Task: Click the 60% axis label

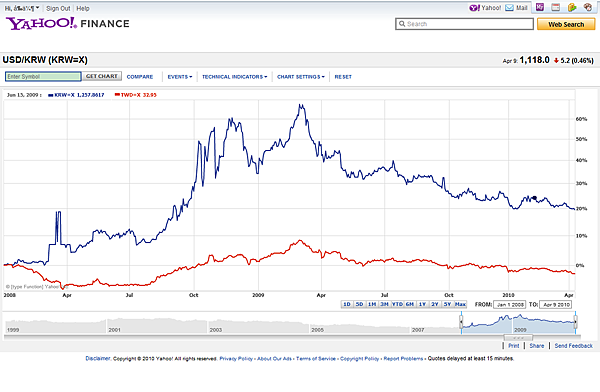Action: point(581,119)
